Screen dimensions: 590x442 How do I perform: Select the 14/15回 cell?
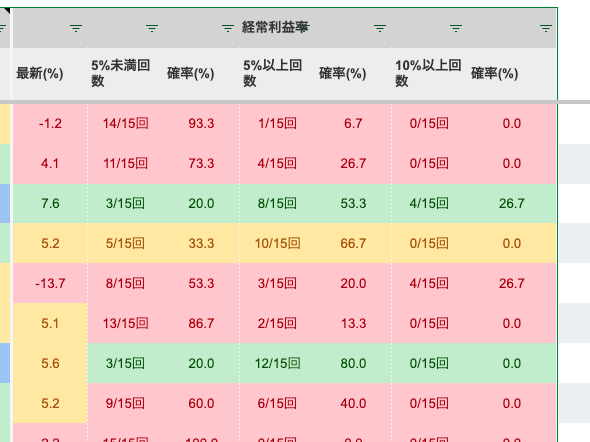126,123
